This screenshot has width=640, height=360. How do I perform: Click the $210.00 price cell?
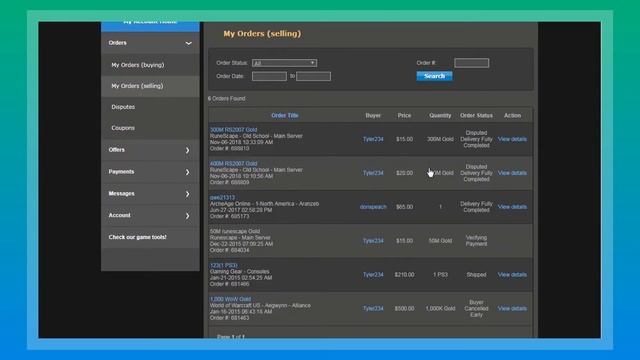tap(404, 275)
